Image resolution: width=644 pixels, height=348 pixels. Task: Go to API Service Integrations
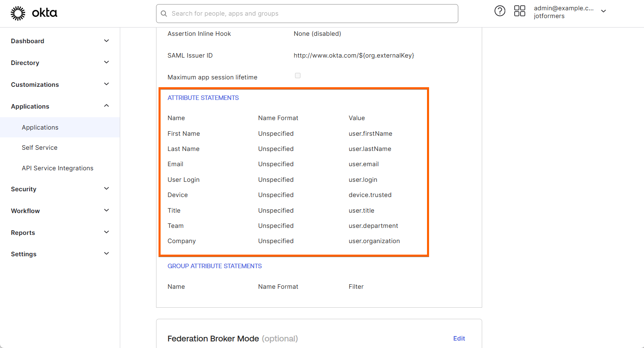click(x=58, y=168)
